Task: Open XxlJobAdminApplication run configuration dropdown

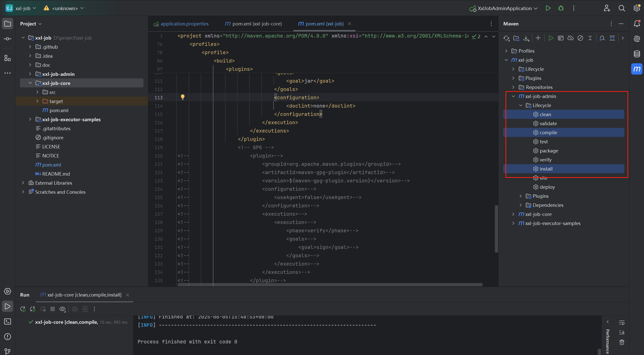Action: (504, 8)
